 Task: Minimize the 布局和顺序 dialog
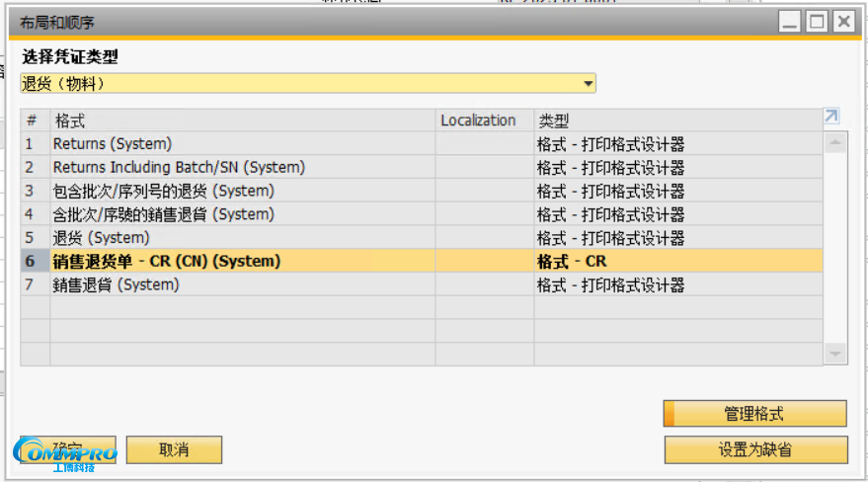(x=790, y=22)
